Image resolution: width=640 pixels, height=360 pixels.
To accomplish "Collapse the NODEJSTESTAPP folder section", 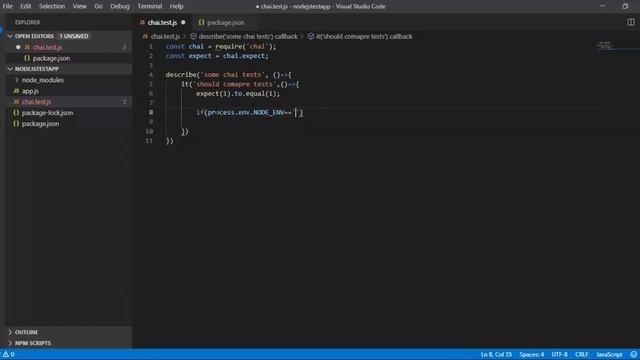I will tap(10, 69).
